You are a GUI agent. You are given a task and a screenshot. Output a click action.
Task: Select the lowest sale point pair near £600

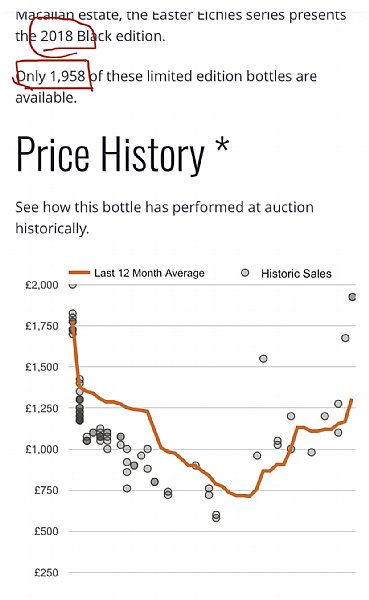(x=216, y=516)
